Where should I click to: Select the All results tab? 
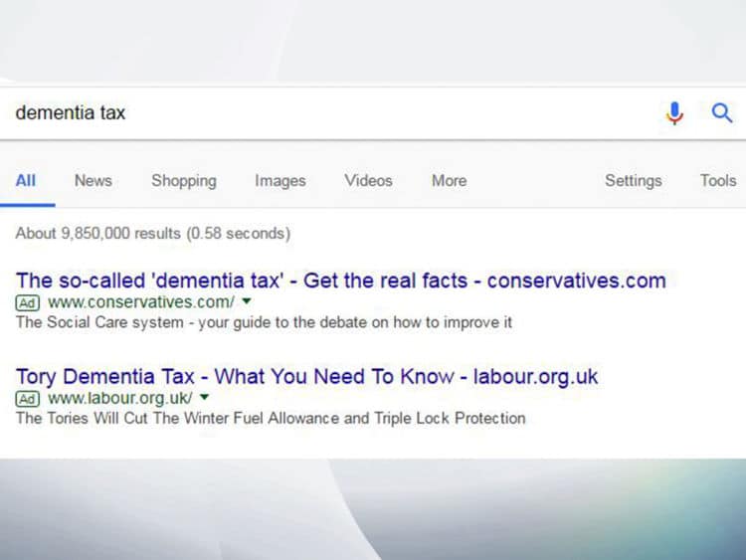click(26, 181)
